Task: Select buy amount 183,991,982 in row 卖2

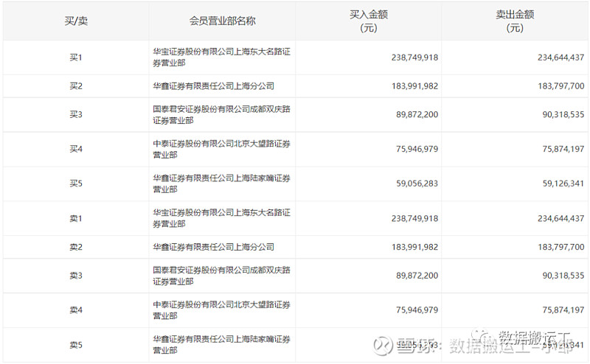Action: pyautogui.click(x=414, y=247)
